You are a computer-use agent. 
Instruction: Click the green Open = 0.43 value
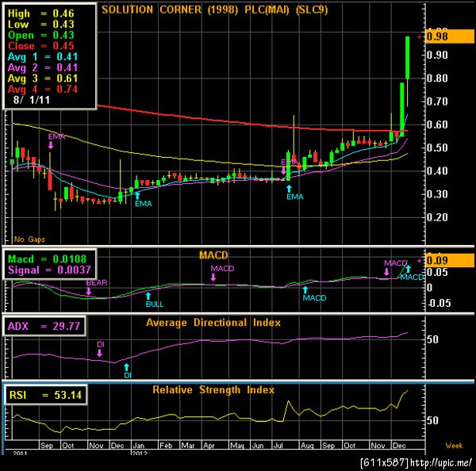click(41, 35)
